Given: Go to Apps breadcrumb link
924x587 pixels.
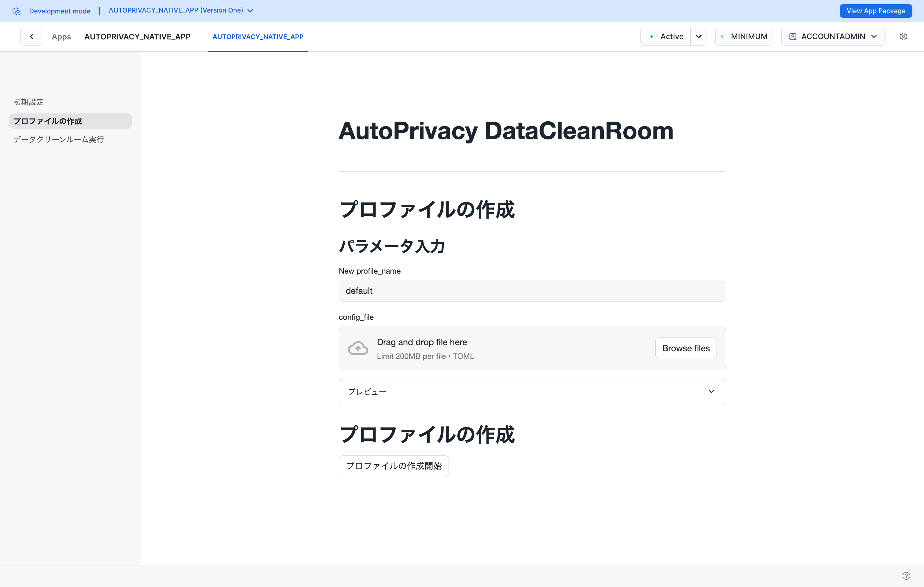Looking at the screenshot, I should (x=61, y=36).
